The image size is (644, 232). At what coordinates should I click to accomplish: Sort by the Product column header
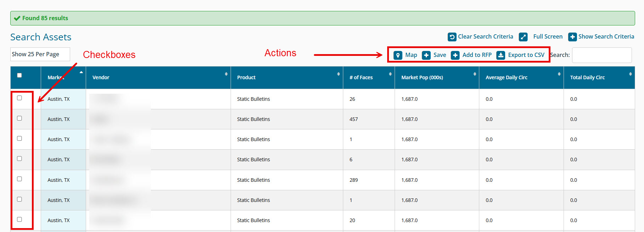click(x=246, y=77)
